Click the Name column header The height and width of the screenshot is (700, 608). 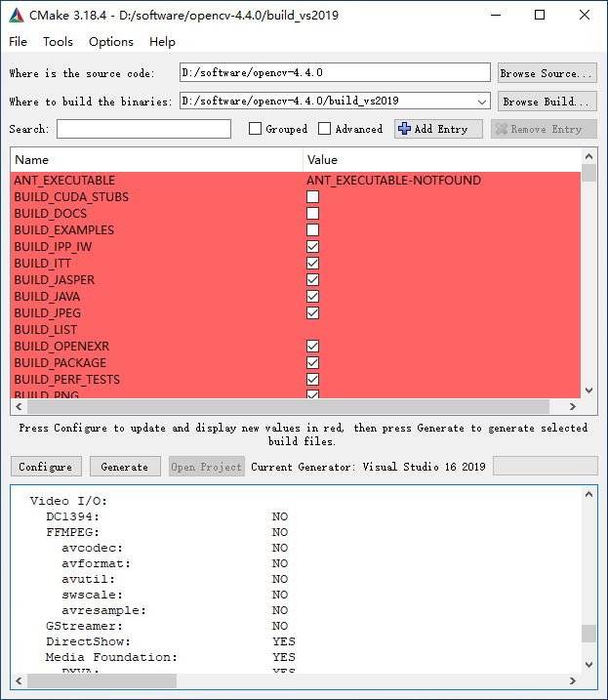[157, 160]
